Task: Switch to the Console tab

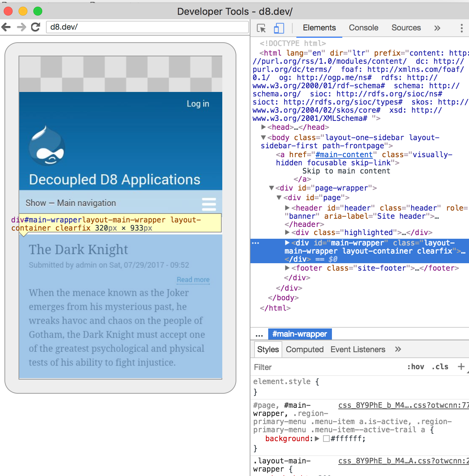Action: pos(363,28)
